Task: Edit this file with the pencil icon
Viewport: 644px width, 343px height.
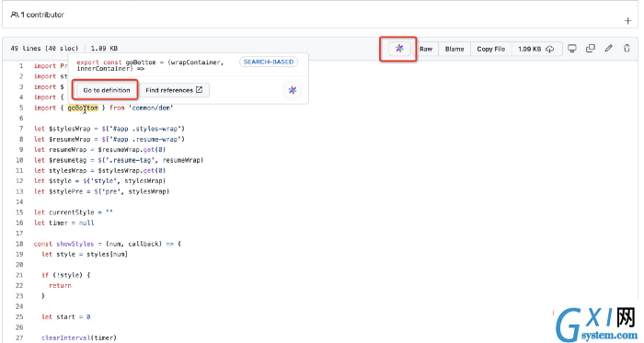Action: (x=609, y=49)
